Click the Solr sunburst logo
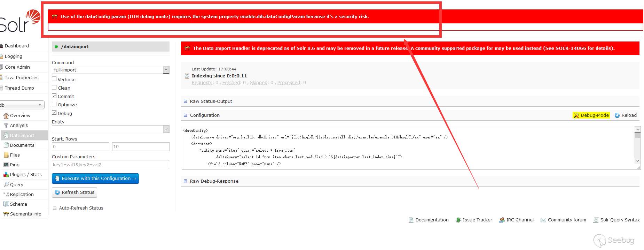Viewport: 644px width, 250px height. 33,17
